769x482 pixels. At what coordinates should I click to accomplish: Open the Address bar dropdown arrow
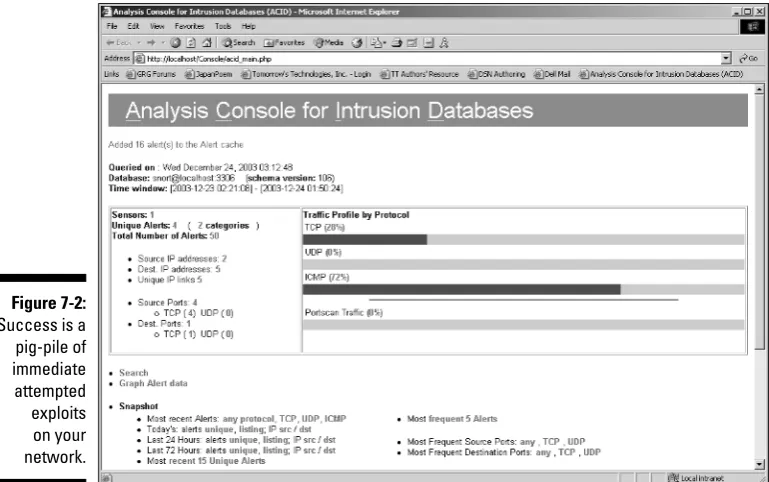(726, 58)
